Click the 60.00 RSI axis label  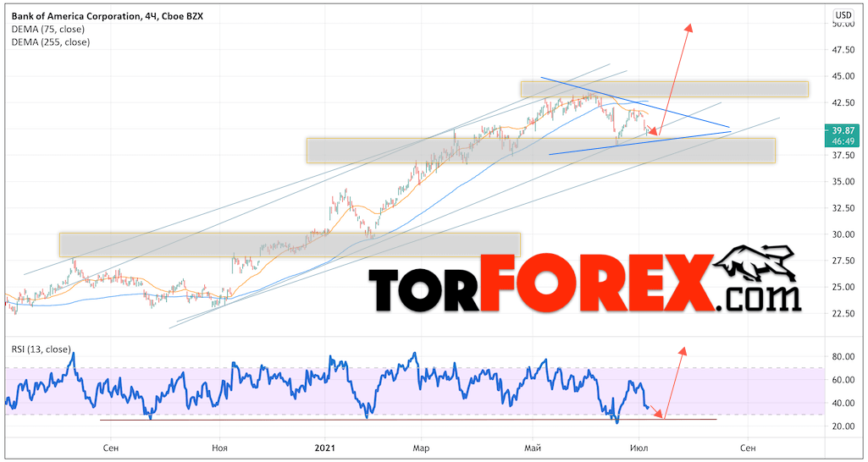click(x=843, y=380)
